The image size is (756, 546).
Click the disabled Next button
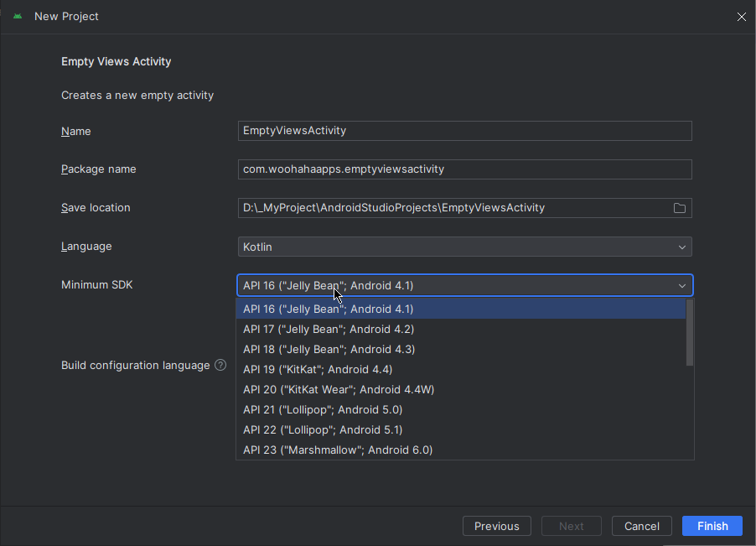pos(572,526)
